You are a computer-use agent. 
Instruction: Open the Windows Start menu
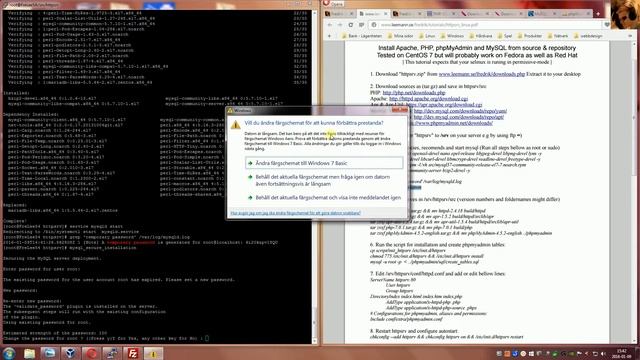pos(9,353)
